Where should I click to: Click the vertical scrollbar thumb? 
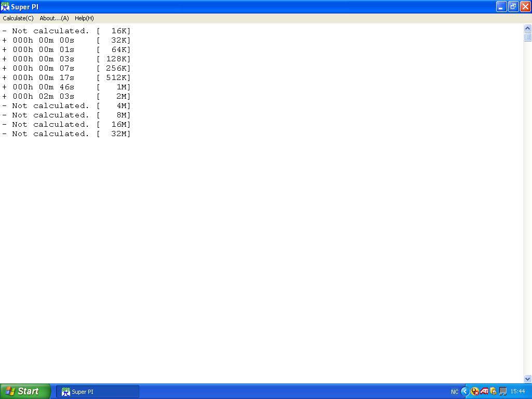528,37
